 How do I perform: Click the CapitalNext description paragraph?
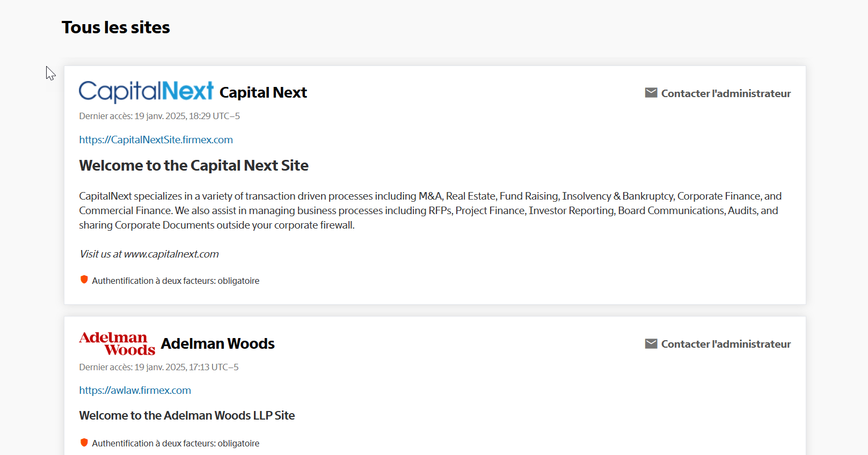[431, 210]
